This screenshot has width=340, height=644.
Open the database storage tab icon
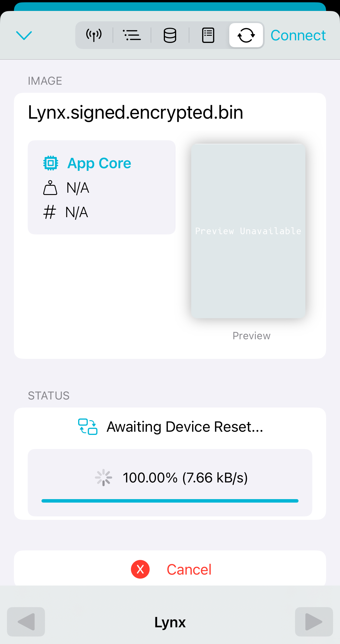(x=170, y=35)
